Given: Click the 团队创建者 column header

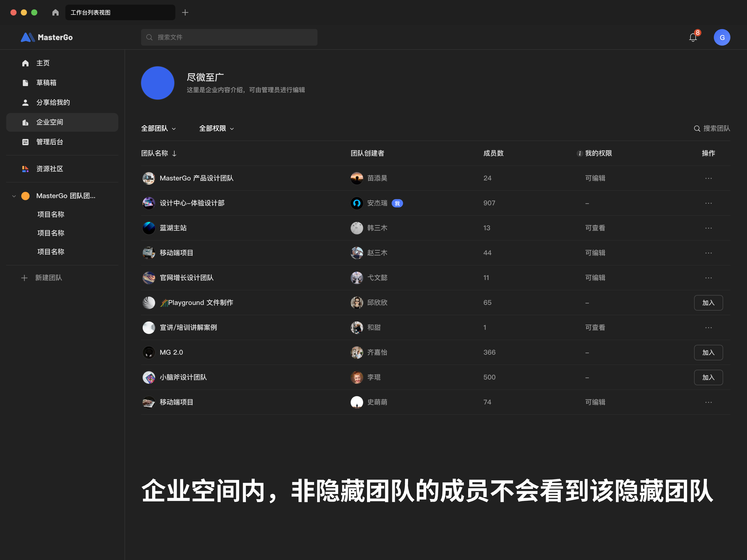Looking at the screenshot, I should pos(367,153).
